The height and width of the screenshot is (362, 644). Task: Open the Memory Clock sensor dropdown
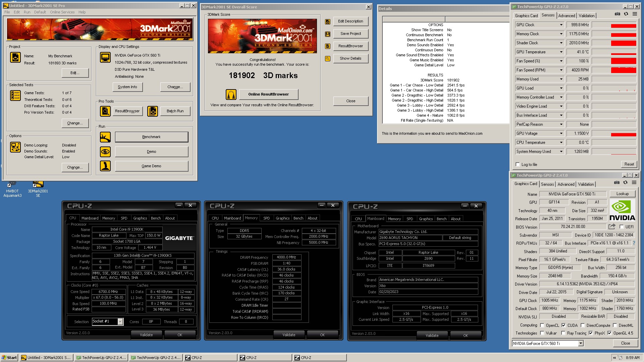coord(561,34)
